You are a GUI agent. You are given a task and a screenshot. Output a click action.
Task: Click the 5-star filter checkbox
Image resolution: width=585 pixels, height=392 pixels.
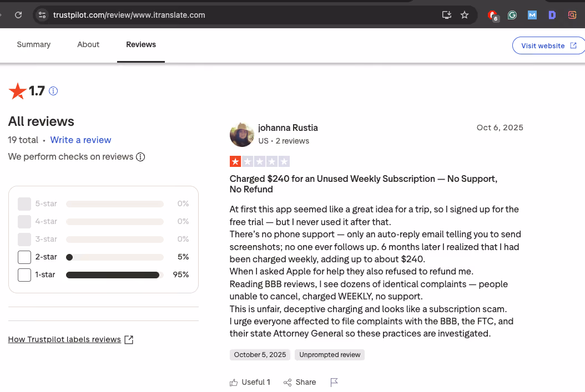coord(24,204)
